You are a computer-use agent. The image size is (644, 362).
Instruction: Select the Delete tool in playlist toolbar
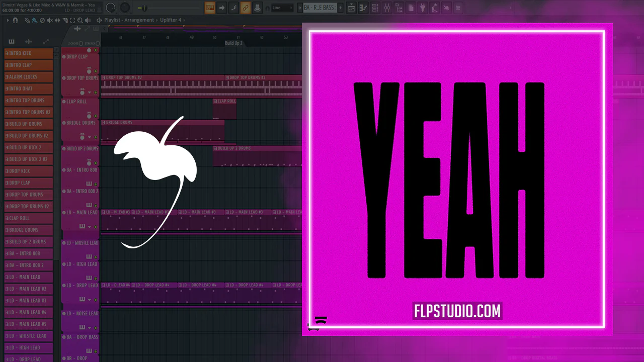[42, 20]
